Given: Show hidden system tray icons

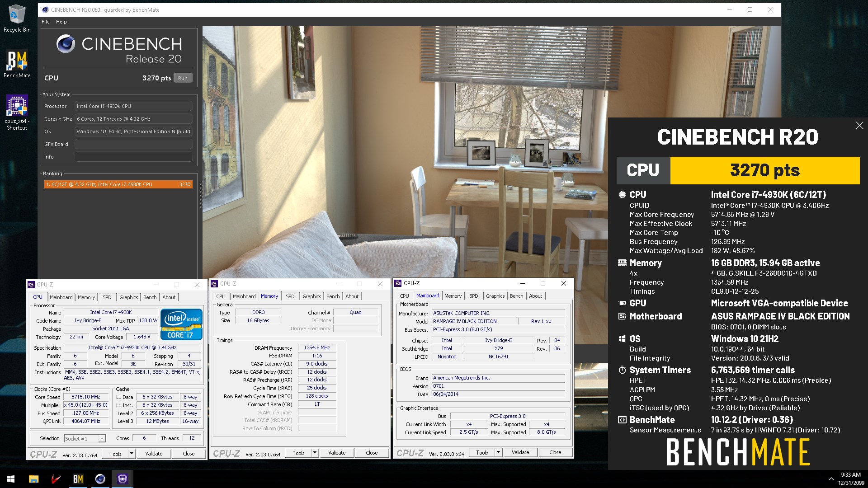Looking at the screenshot, I should point(831,479).
